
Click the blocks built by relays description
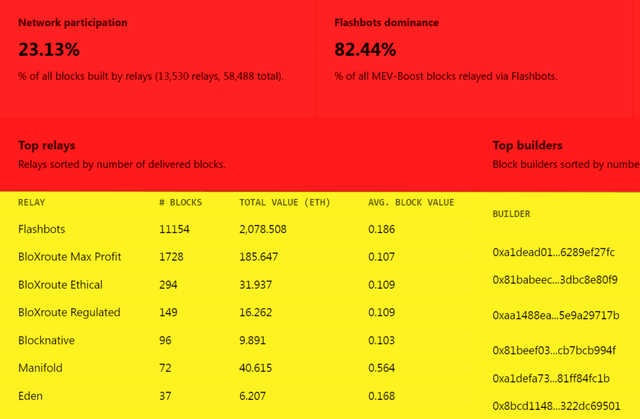(151, 76)
